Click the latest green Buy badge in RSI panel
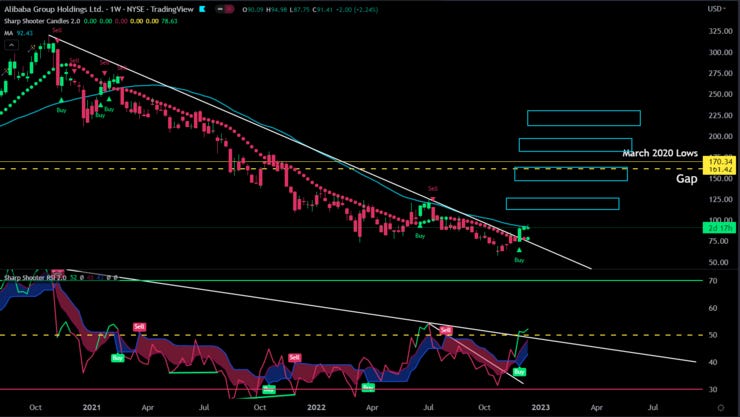Viewport: 740px width, 417px height. click(x=520, y=372)
